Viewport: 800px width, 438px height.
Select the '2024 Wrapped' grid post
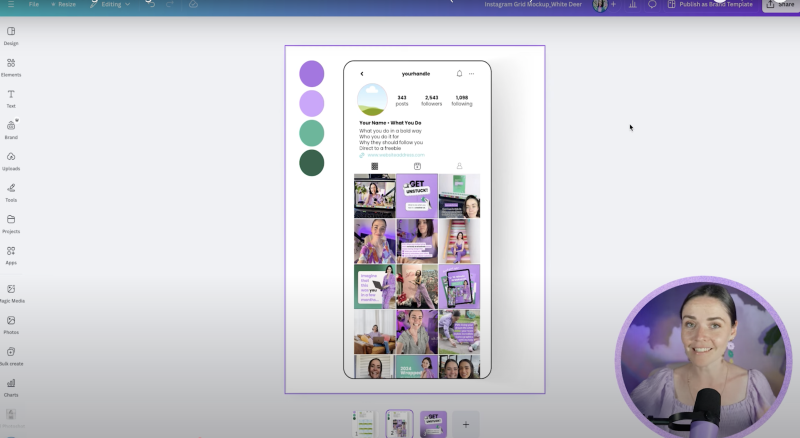pos(417,367)
